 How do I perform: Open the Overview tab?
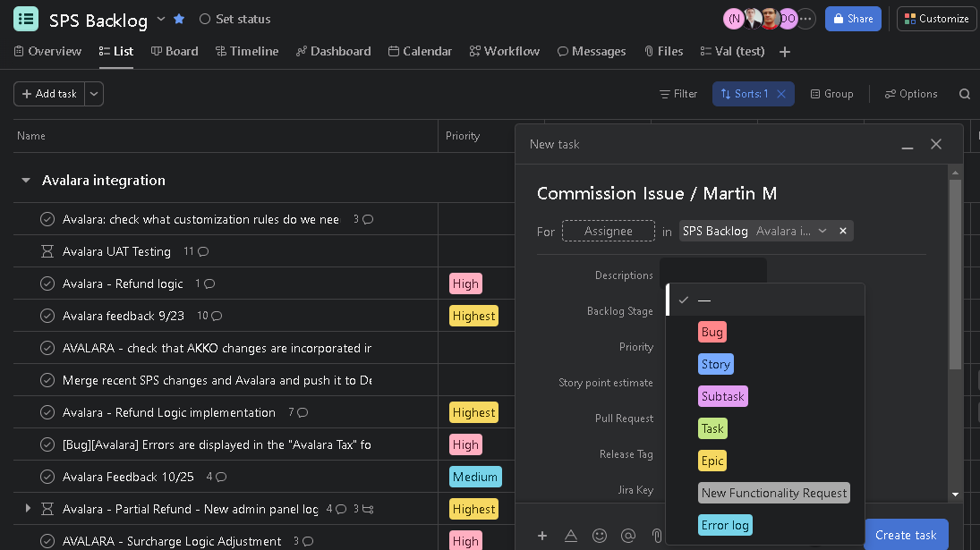(x=48, y=51)
